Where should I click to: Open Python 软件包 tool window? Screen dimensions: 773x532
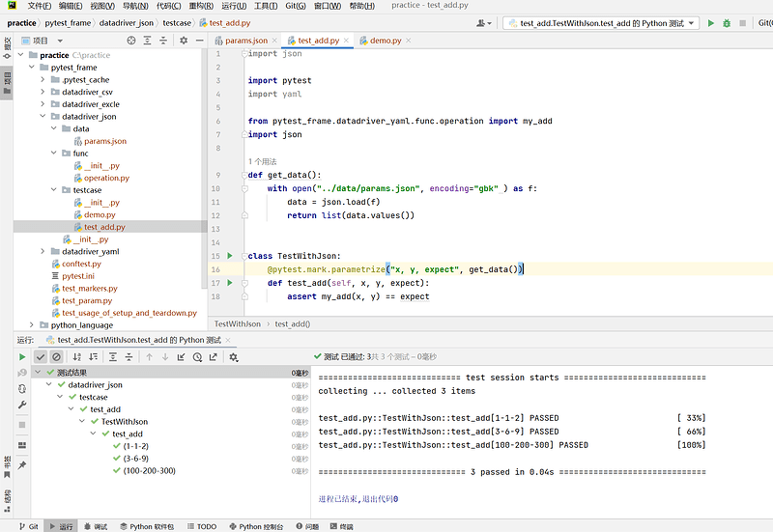(147, 526)
